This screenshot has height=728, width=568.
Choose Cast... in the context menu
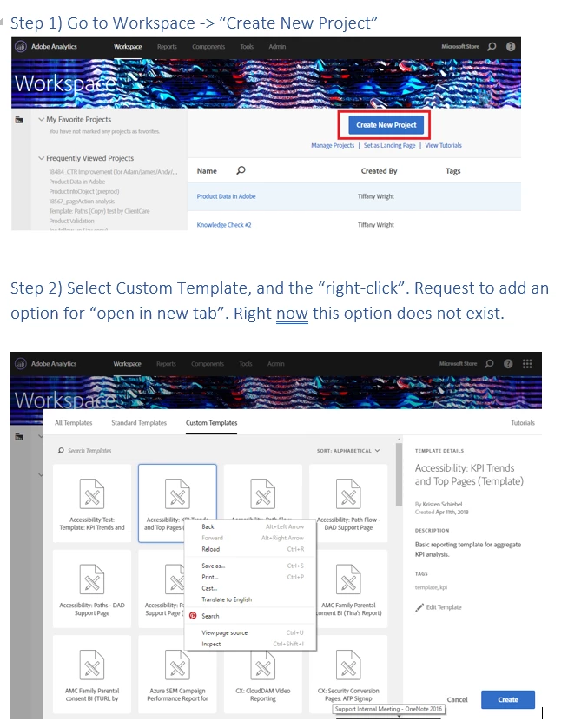pyautogui.click(x=251, y=588)
